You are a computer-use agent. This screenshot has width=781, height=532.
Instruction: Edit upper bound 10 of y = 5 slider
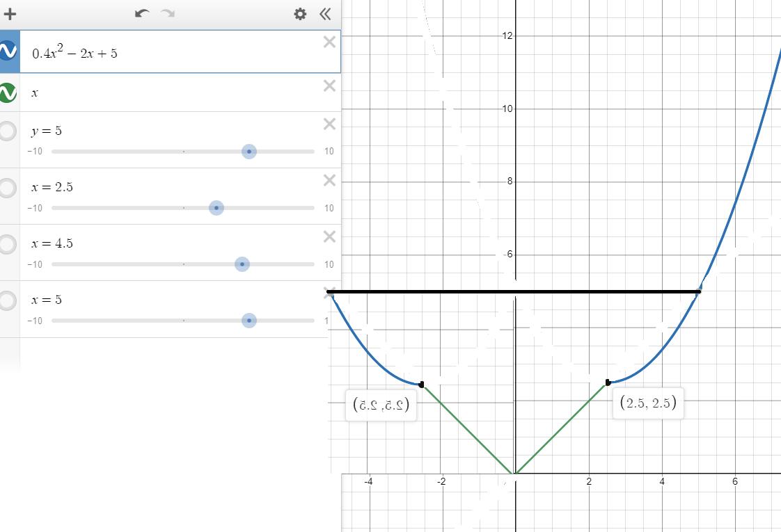(x=329, y=152)
